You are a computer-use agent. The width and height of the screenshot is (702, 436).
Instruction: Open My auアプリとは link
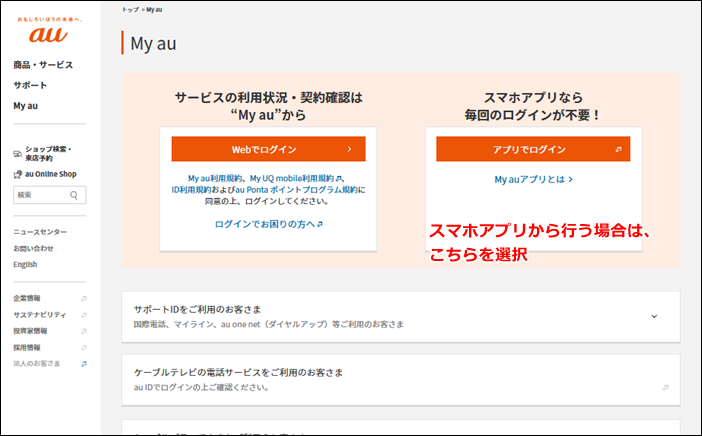[533, 180]
